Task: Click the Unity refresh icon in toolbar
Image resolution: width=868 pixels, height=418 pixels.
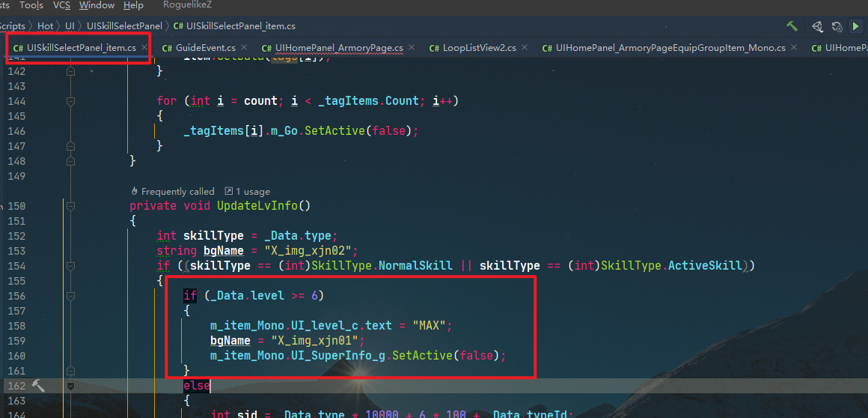Action: [x=837, y=26]
